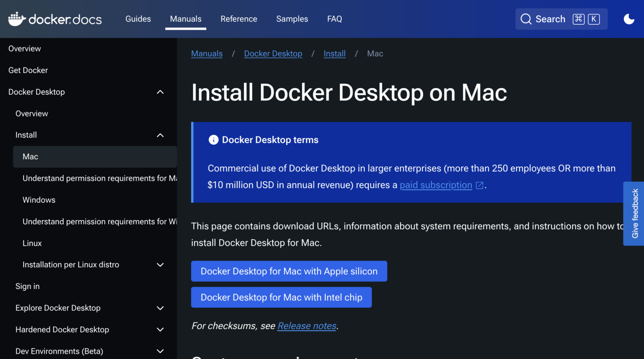Image resolution: width=644 pixels, height=359 pixels.
Task: Download Docker Desktop for Mac with Intel chip
Action: (x=281, y=297)
